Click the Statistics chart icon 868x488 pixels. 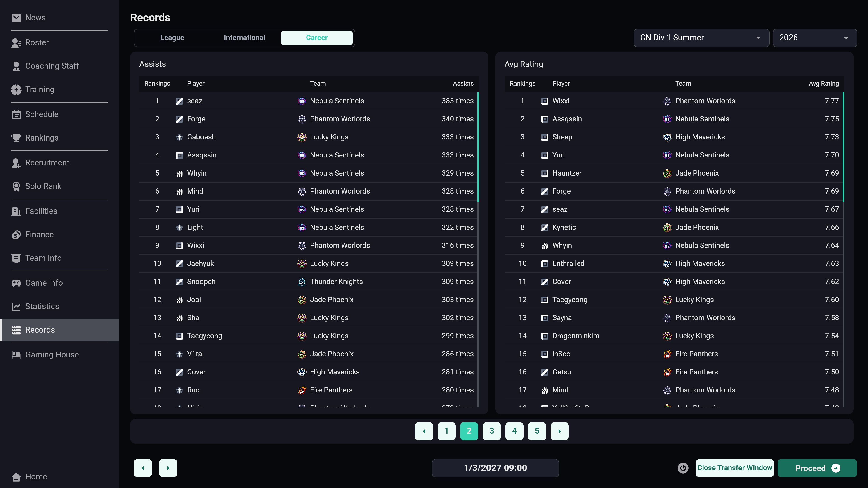click(16, 307)
